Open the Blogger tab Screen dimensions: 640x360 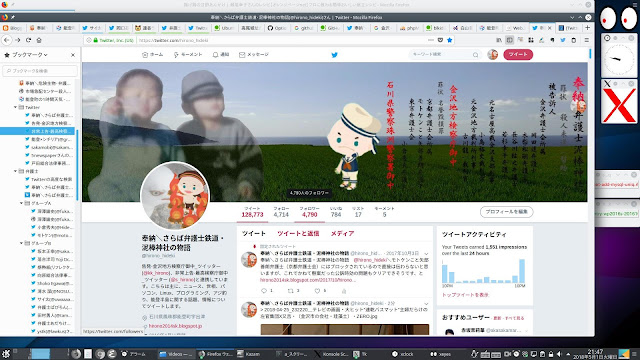(x=13, y=28)
